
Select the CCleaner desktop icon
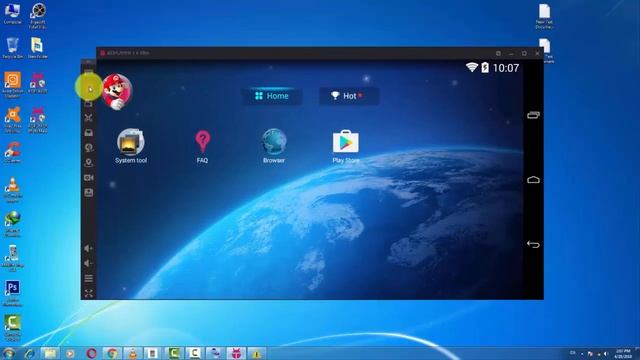(x=12, y=152)
